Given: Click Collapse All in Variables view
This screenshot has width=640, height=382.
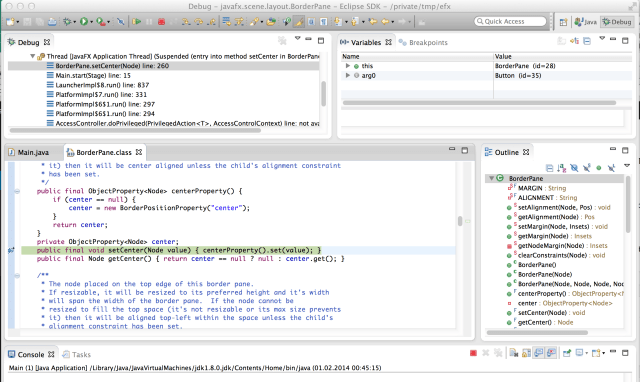Looking at the screenshot, I should click(x=587, y=41).
